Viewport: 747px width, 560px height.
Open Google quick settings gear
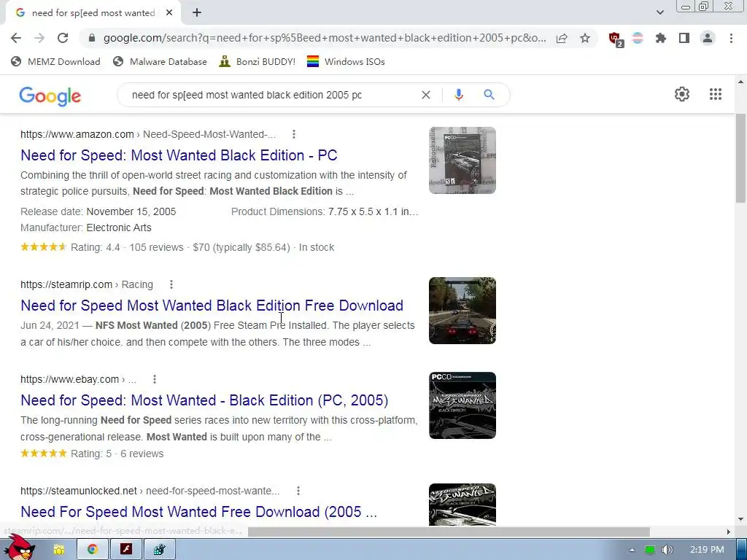tap(682, 94)
